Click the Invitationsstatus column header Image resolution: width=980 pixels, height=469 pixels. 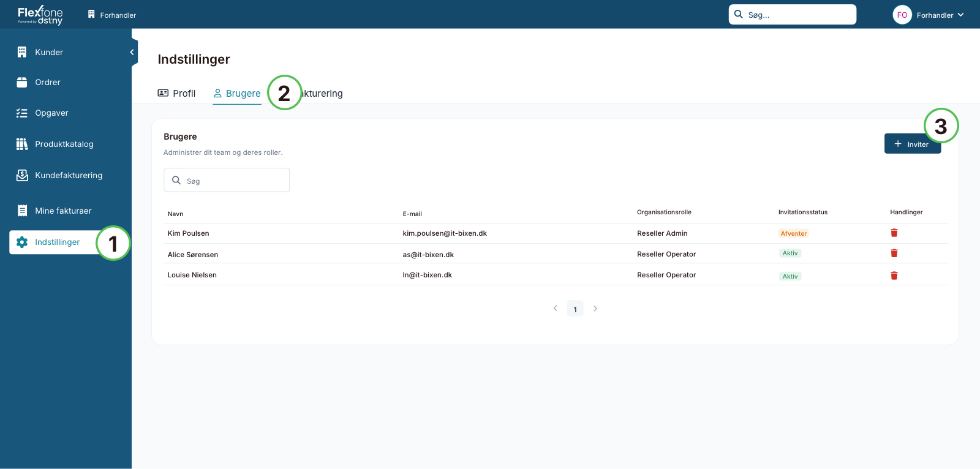(x=802, y=212)
